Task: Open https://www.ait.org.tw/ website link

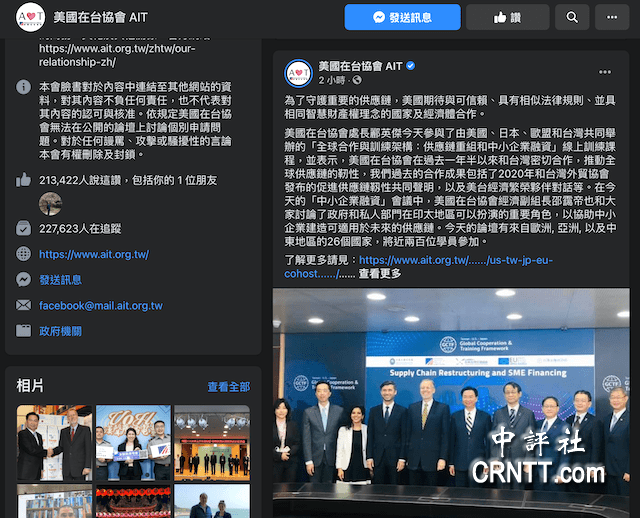Action: click(x=94, y=254)
